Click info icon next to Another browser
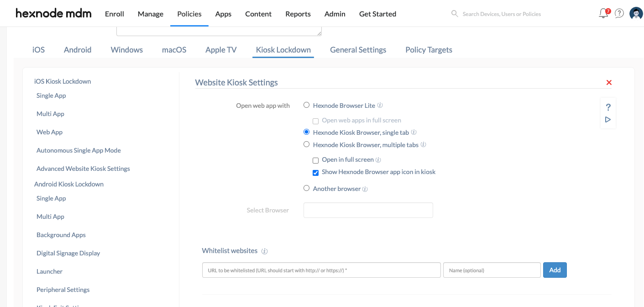The height and width of the screenshot is (307, 644). tap(365, 189)
